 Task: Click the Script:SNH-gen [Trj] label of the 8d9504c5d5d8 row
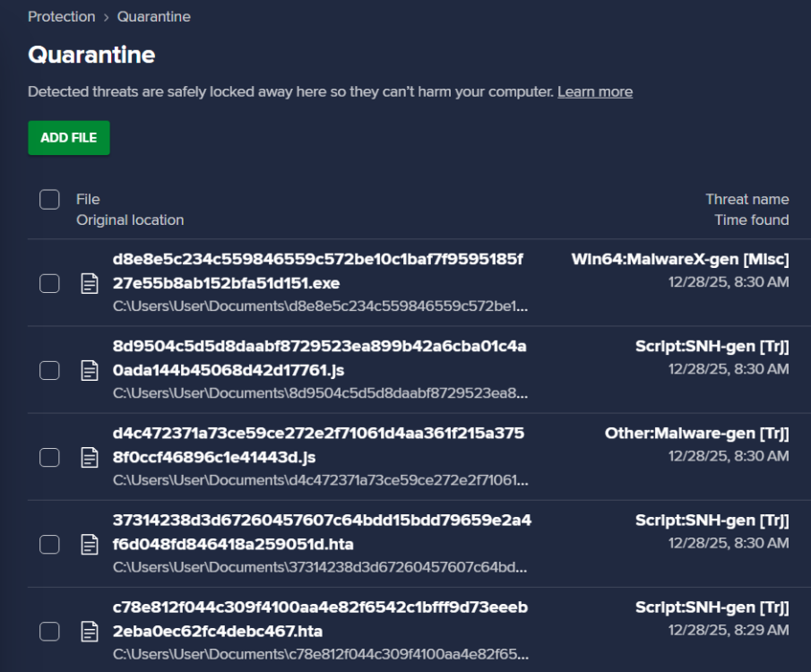712,346
